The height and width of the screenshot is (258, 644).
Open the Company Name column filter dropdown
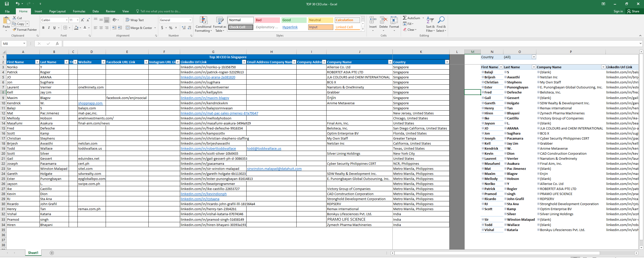[x=390, y=62]
